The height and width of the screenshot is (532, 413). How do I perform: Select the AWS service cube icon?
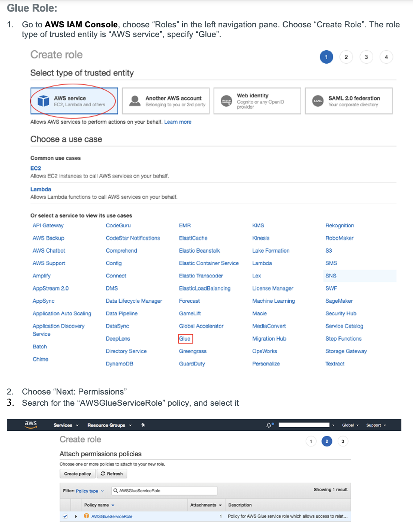[x=43, y=101]
